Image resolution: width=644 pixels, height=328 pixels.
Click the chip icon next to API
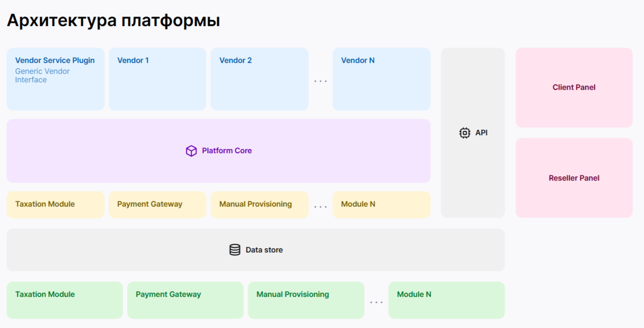pos(465,133)
